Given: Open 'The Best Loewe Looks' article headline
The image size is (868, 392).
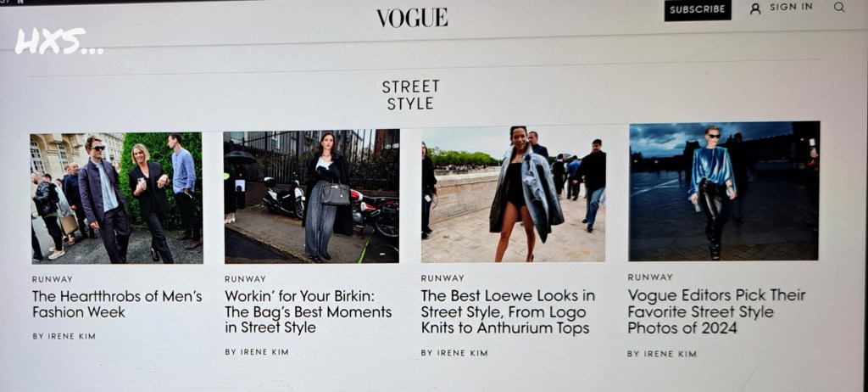Looking at the screenshot, I should point(509,311).
